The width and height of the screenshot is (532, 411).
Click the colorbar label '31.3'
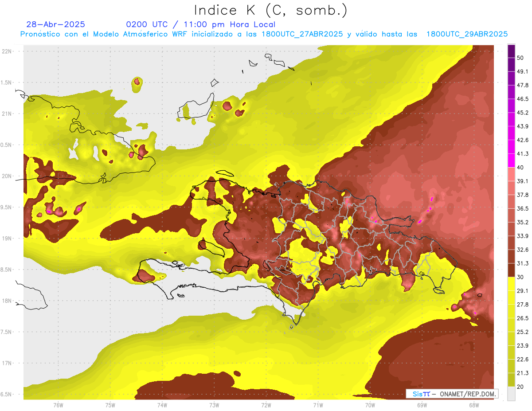click(x=522, y=263)
